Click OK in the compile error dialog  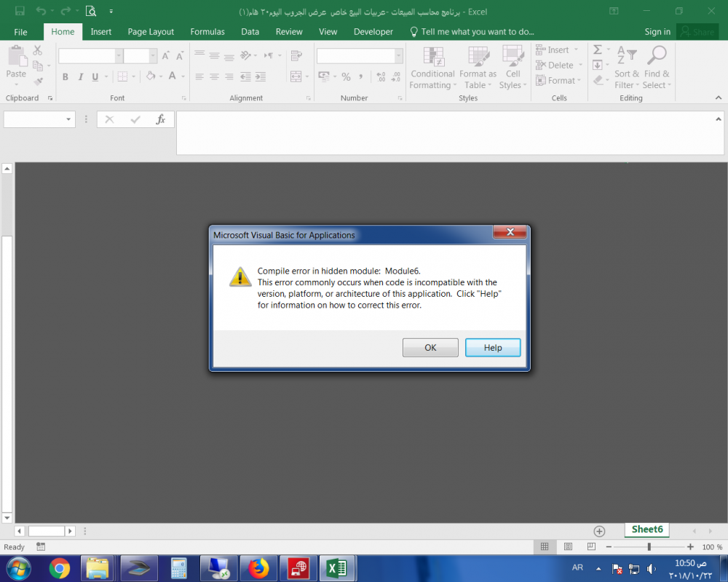tap(430, 348)
